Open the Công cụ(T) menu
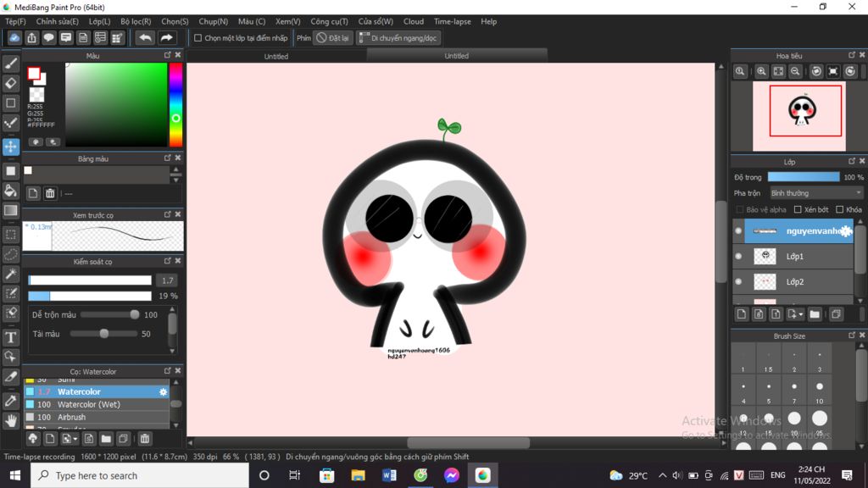 330,21
